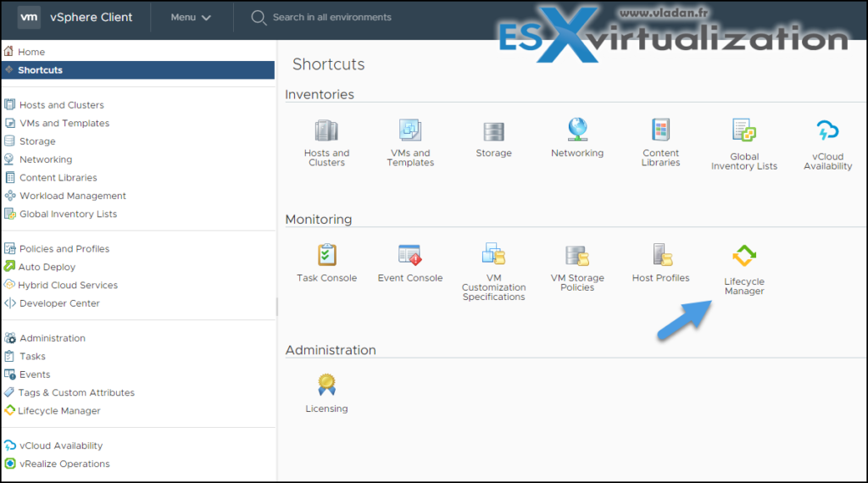Open the Content Libraries shortcut icon
Viewport: 868px width, 483px height.
click(660, 130)
